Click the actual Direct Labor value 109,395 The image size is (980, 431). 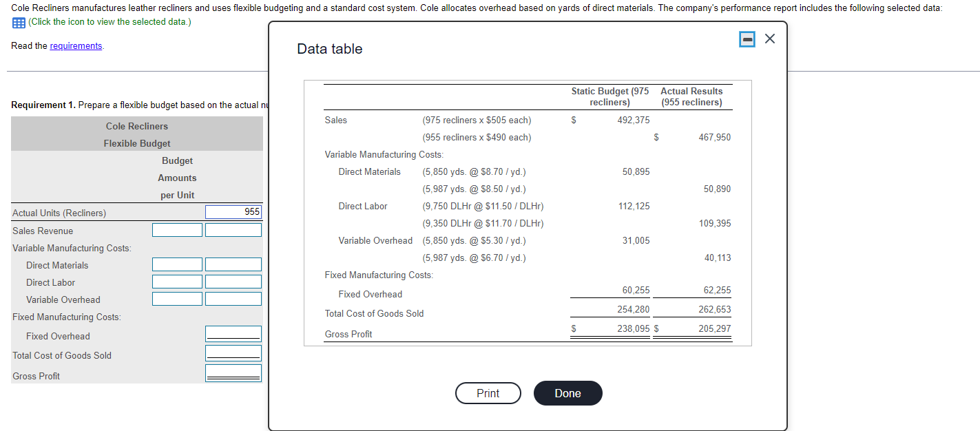coord(714,223)
